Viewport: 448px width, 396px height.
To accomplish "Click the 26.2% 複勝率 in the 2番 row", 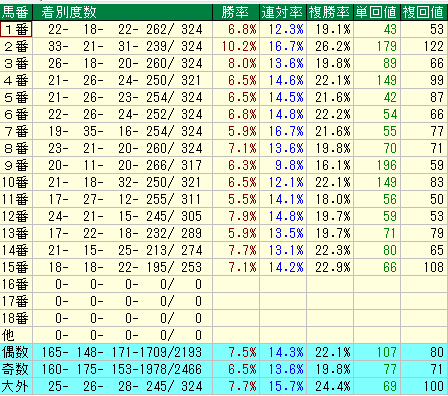I will point(333,46).
